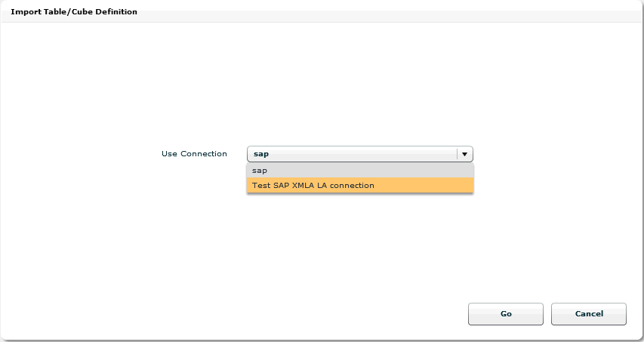Image resolution: width=644 pixels, height=342 pixels.
Task: Pick the highlighted orange connection entry
Action: (x=360, y=185)
